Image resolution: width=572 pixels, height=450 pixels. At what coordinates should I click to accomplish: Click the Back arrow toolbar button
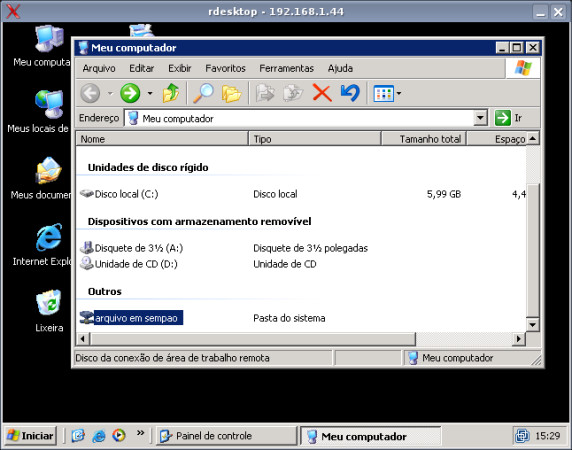[90, 93]
